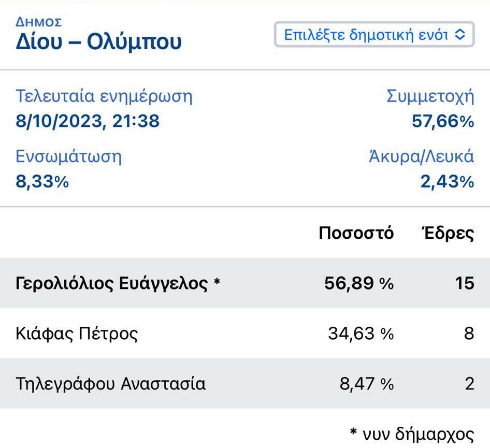Select the Τηλεγράφου Αναστασία candidate row
Viewport: 490px width, 448px height.
[245, 383]
